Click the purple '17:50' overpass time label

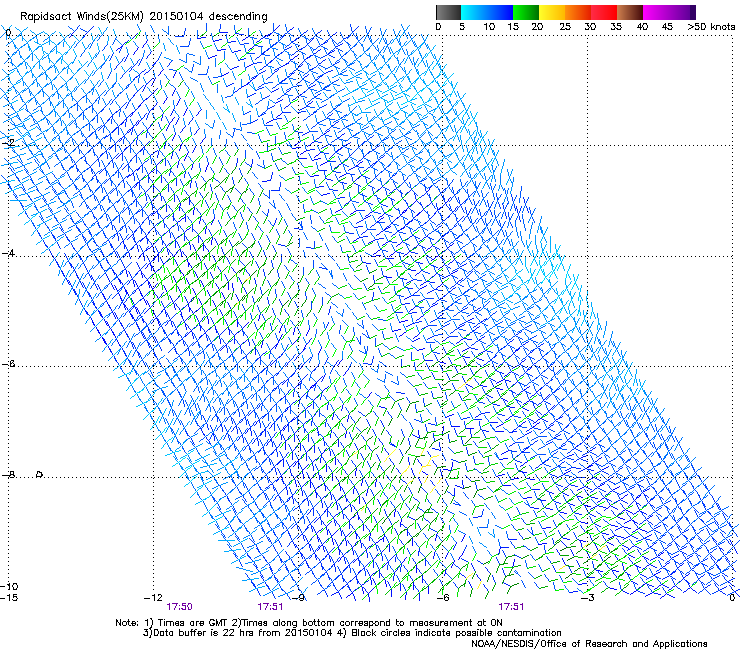[179, 607]
